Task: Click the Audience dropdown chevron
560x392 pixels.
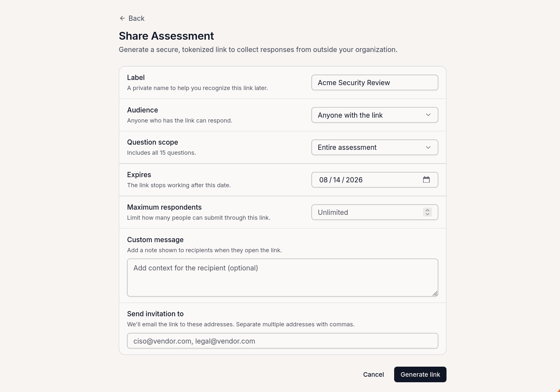Action: click(x=428, y=115)
